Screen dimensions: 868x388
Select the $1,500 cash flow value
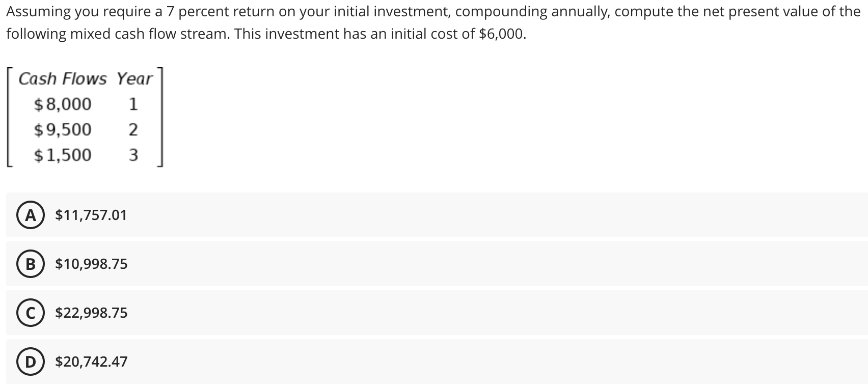pos(62,155)
